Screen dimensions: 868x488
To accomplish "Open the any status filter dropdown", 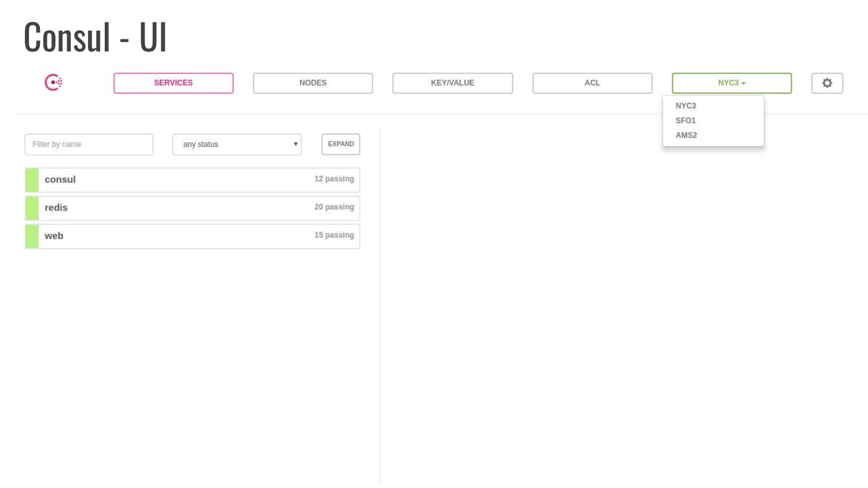I will (237, 144).
